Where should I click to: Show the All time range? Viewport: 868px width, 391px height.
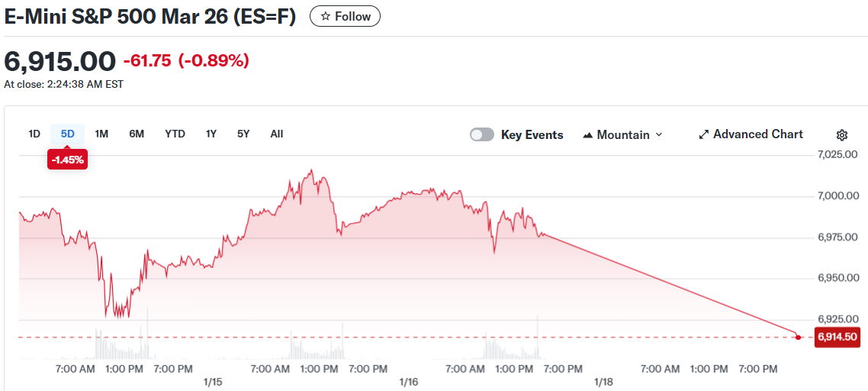click(x=277, y=134)
